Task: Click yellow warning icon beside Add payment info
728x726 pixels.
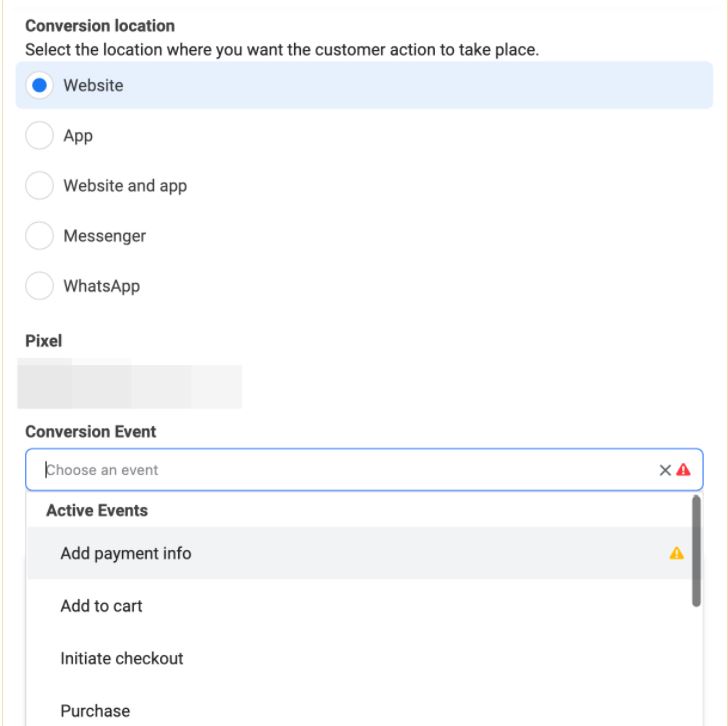Action: pyautogui.click(x=677, y=553)
